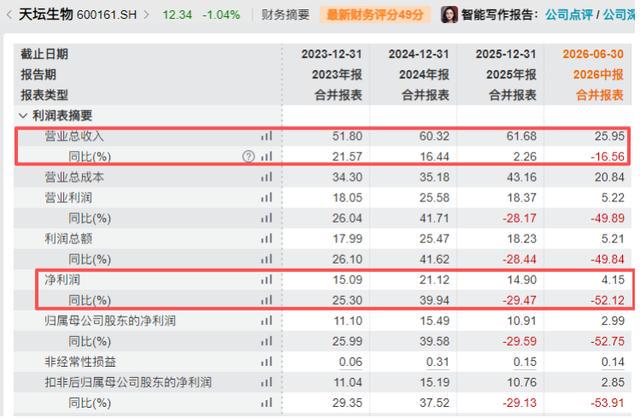The height and width of the screenshot is (418, 640).
Task: Click the 天坛生物 stock name
Action: pos(46,15)
